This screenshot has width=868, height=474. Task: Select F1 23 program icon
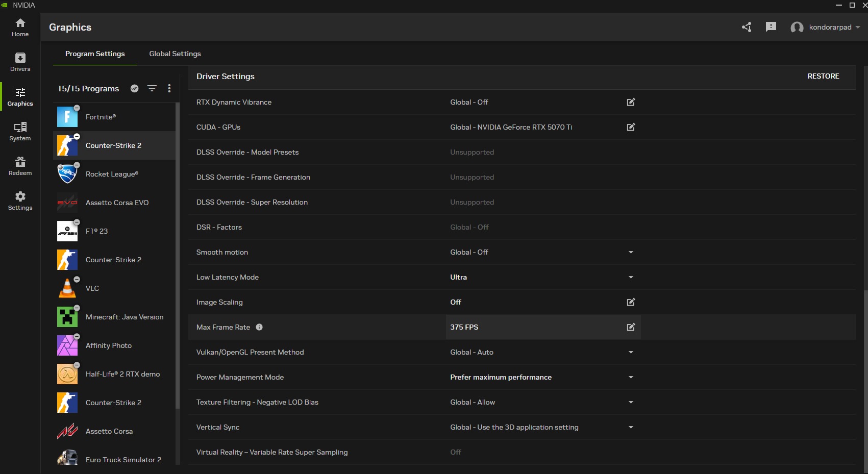67,231
